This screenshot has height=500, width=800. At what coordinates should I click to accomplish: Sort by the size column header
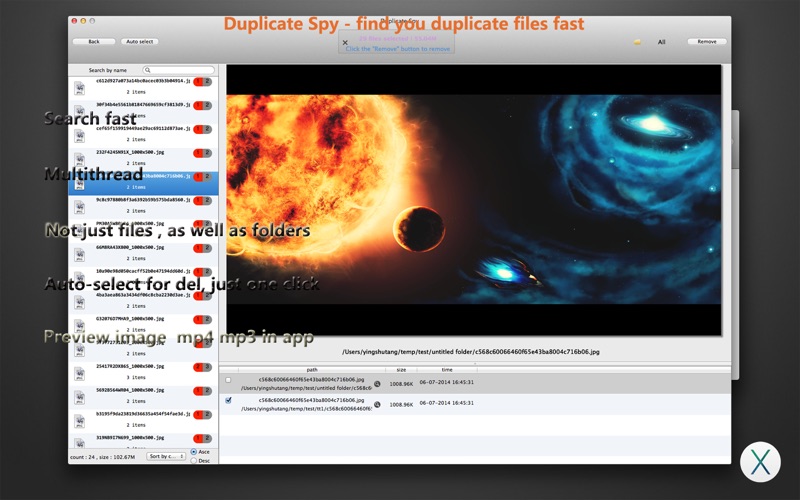[402, 369]
